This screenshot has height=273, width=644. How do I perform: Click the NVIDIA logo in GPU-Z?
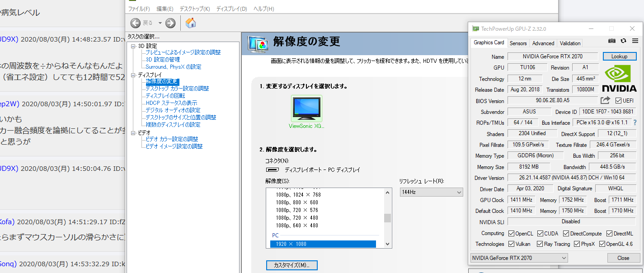coord(619,79)
